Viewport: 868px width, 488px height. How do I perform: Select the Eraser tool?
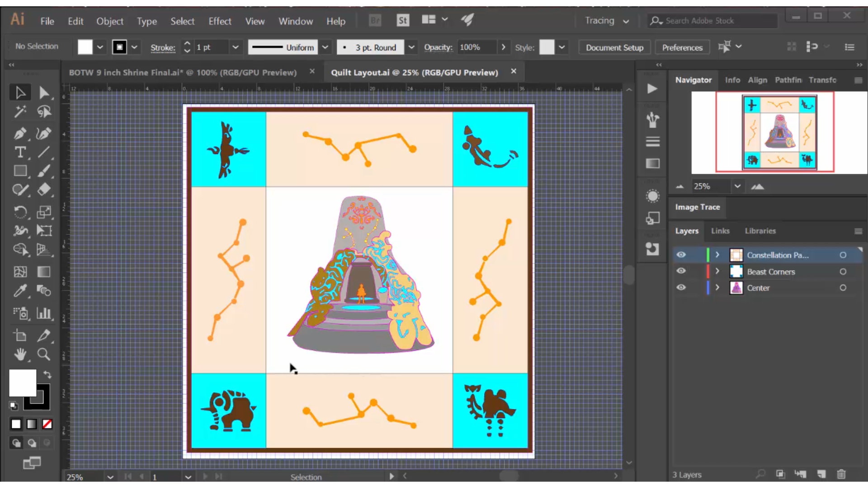(x=44, y=190)
